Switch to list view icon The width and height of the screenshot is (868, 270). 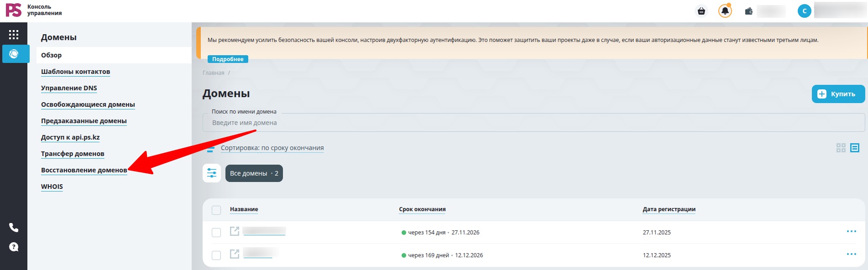(855, 148)
